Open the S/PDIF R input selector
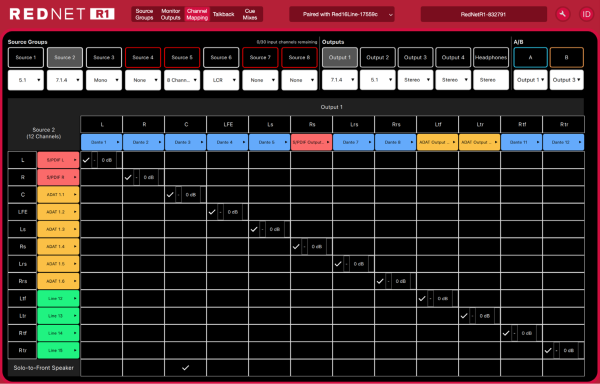Screen dimensions: 600x384 coord(58,177)
